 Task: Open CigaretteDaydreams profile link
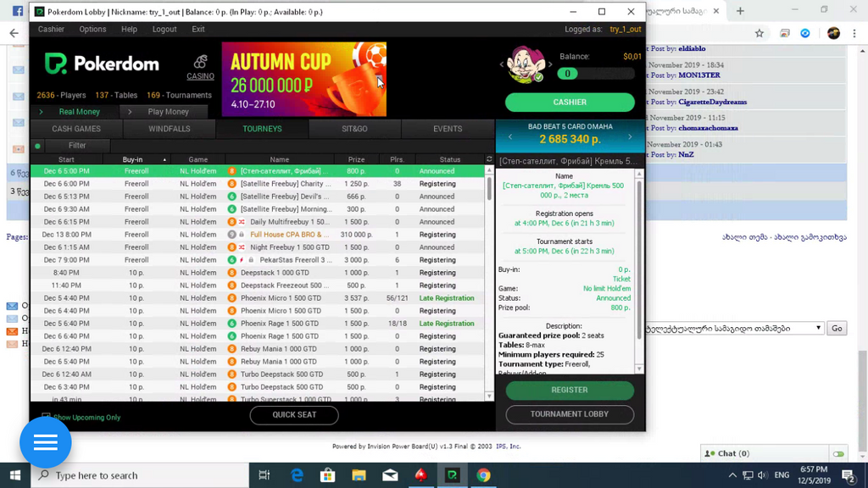click(712, 102)
